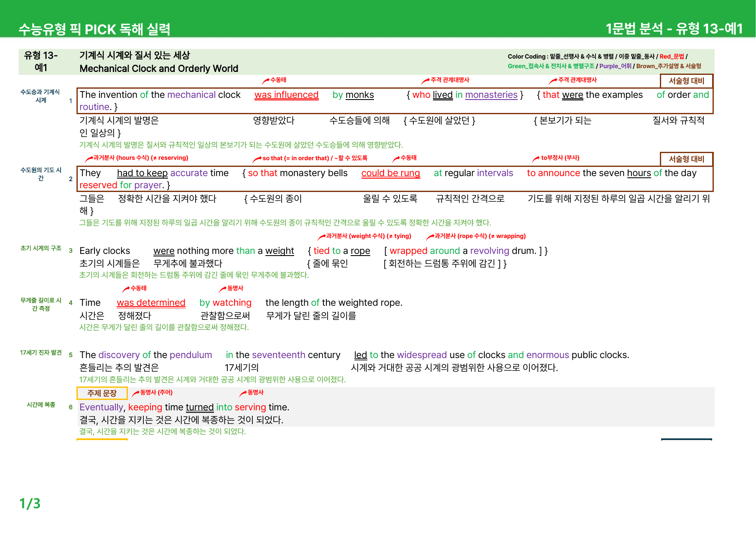The image size is (756, 535).
Task: Click the word 'Eventually' in sentence 6
Action: click(x=102, y=407)
